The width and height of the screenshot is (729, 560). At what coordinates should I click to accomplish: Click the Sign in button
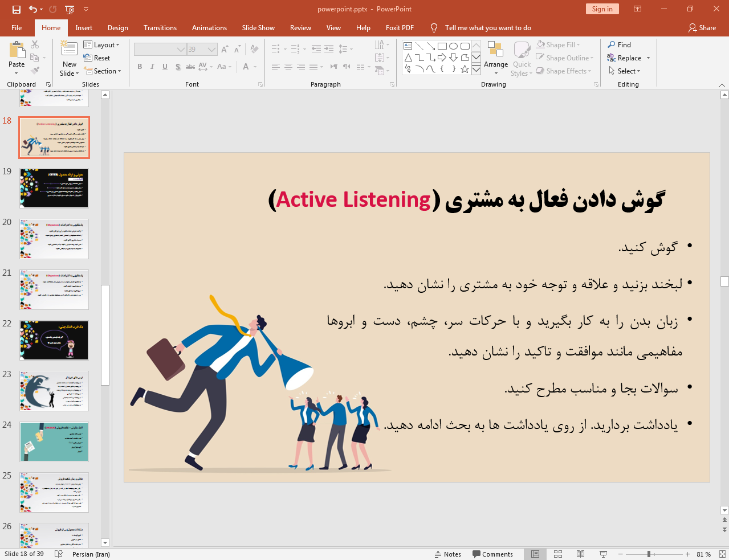[x=602, y=9]
